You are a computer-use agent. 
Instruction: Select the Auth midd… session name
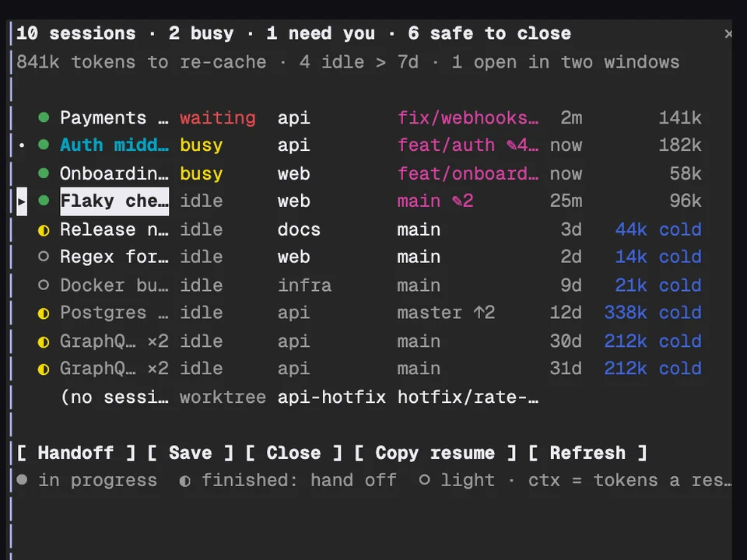pyautogui.click(x=114, y=145)
